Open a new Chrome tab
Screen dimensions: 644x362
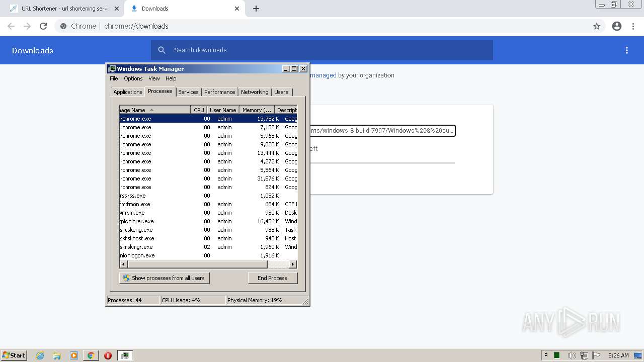click(x=256, y=9)
